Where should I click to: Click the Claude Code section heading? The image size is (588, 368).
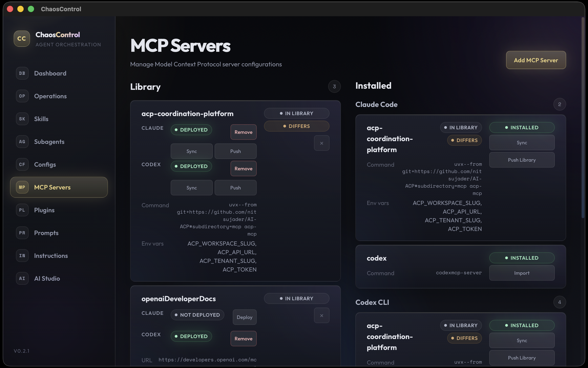376,105
